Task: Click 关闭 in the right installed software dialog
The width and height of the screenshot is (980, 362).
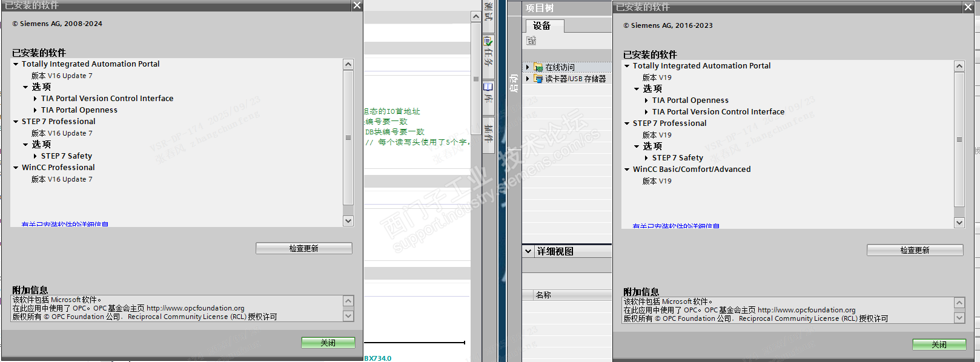Action: (x=939, y=344)
